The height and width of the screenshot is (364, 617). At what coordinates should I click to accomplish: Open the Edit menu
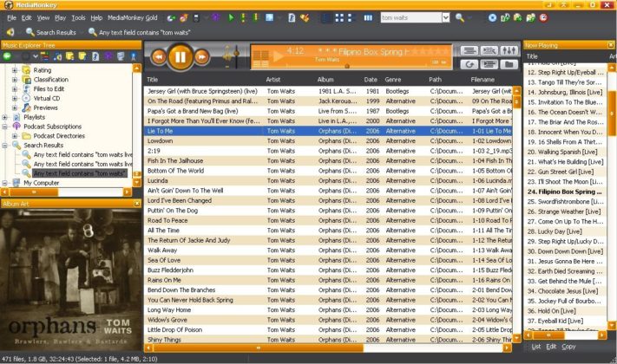26,17
